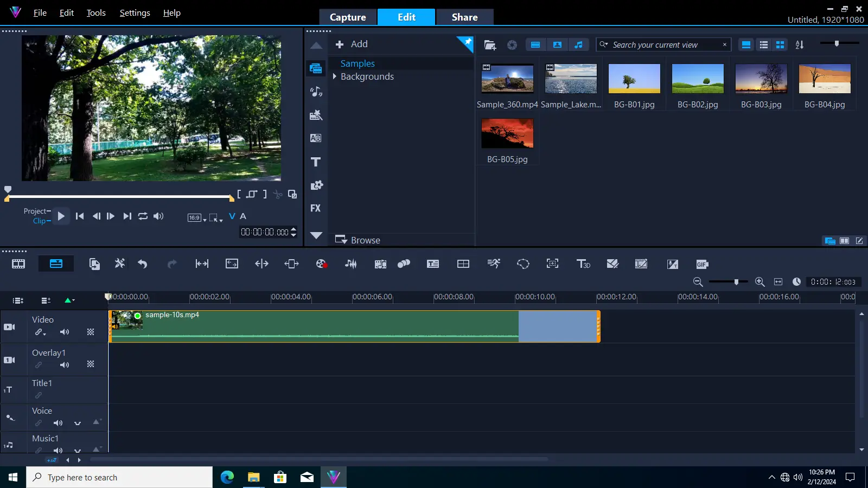Screen dimensions: 868x488
Task: Expand the Backgrounds category
Action: (334, 76)
